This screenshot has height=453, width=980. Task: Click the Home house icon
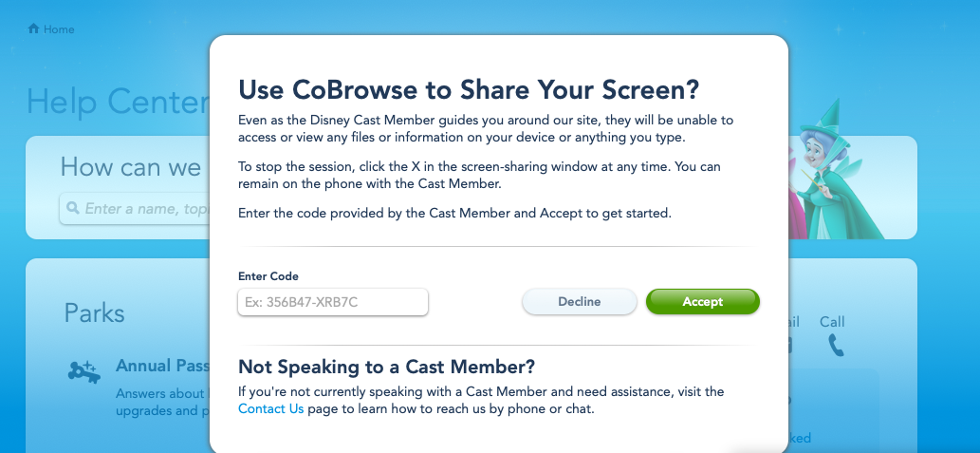coord(33,28)
